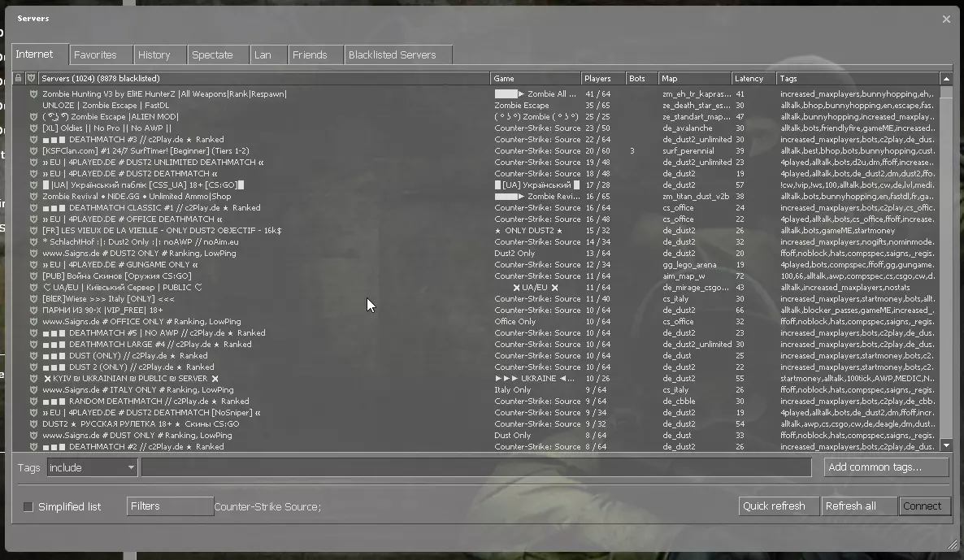Click shield icon beside Saigns.de ITALY ONLY

(34, 390)
